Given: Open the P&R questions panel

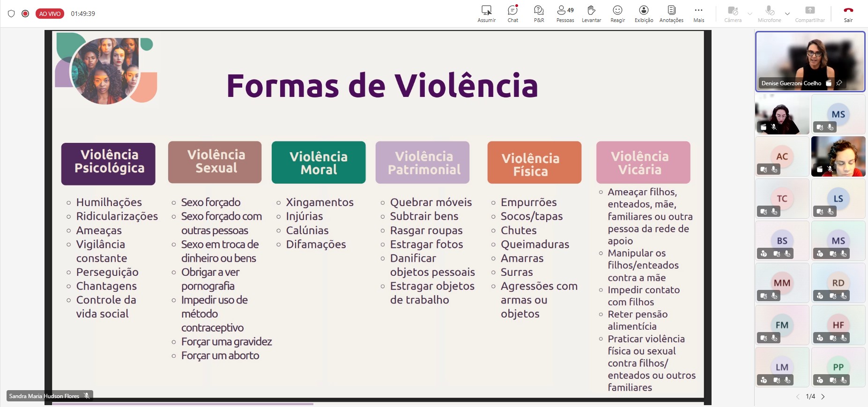Looking at the screenshot, I should tap(539, 14).
